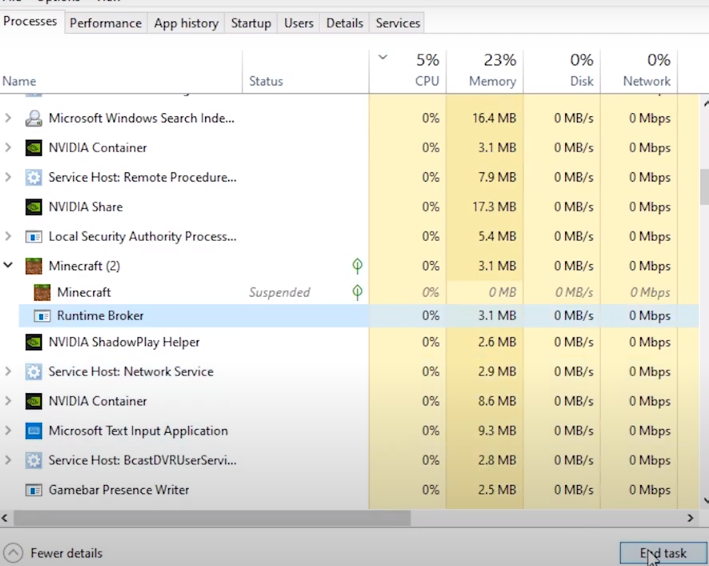Click the horizontal scrollbar right arrow
The width and height of the screenshot is (709, 566).
click(x=690, y=518)
